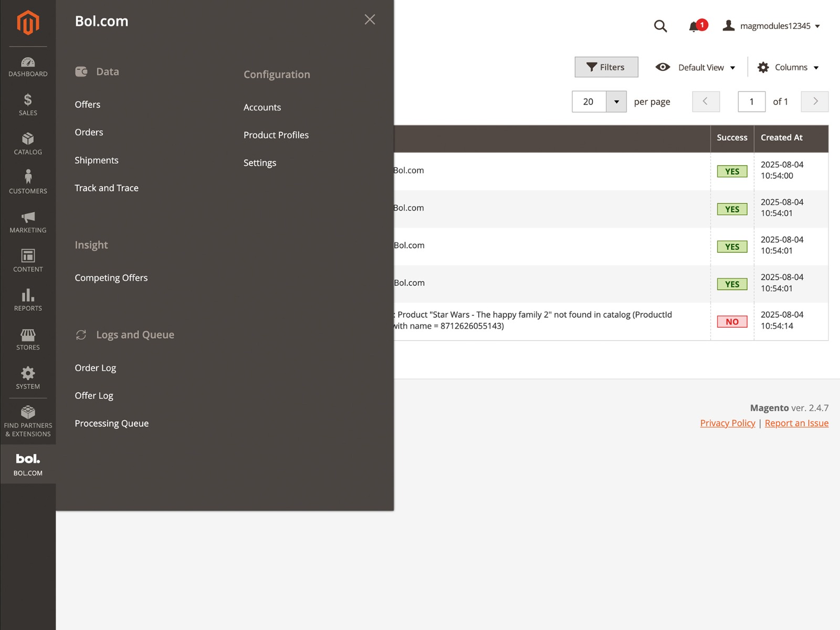Open Accounts under Configuration
Screen dimensions: 840x630
pyautogui.click(x=262, y=107)
